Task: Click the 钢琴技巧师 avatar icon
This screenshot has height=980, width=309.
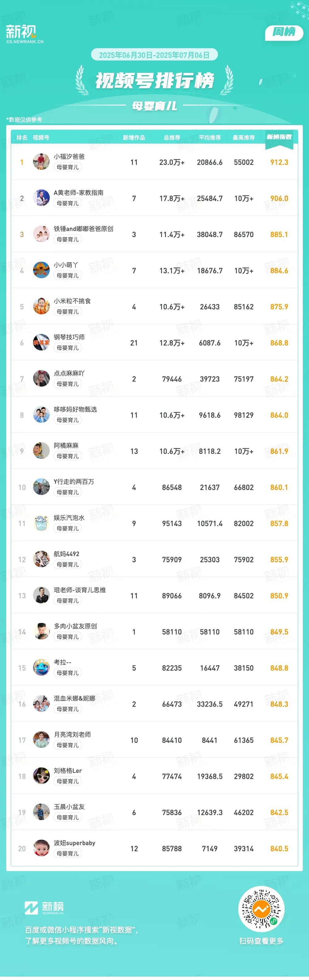Action: (41, 342)
